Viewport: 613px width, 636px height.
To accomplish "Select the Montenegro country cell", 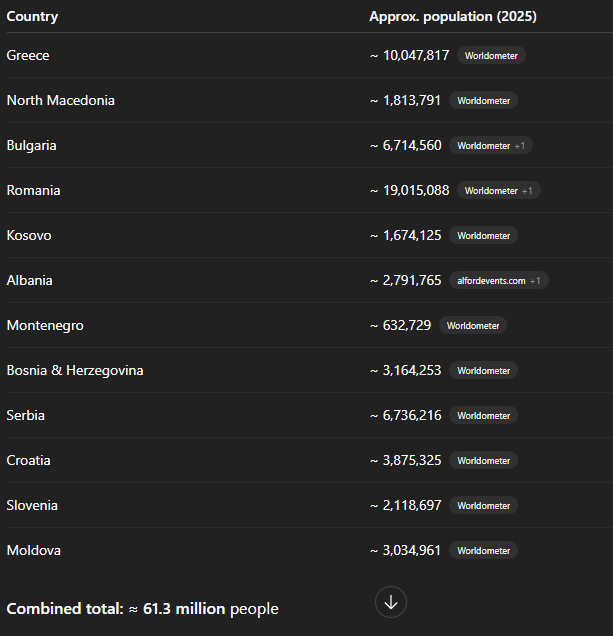I will coord(45,326).
